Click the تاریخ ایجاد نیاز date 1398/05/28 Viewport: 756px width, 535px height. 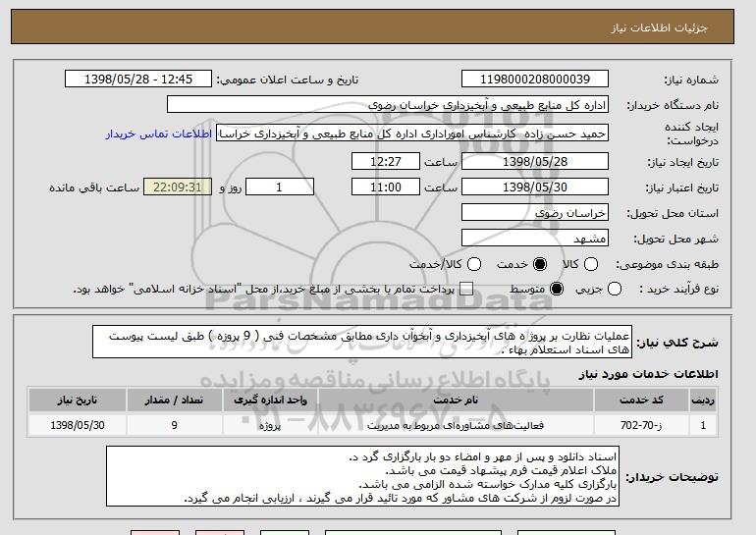point(535,161)
